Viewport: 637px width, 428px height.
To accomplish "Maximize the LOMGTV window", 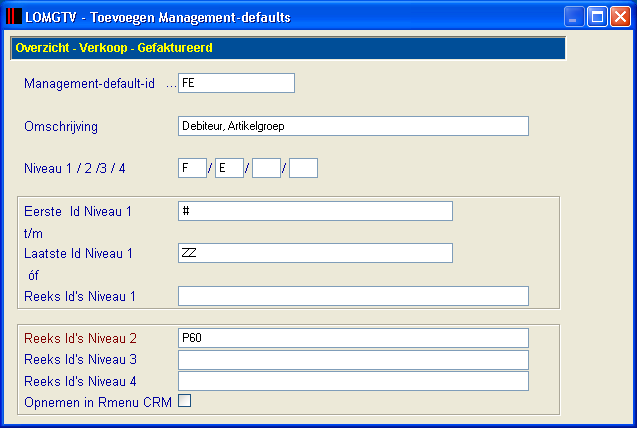I will click(x=597, y=17).
